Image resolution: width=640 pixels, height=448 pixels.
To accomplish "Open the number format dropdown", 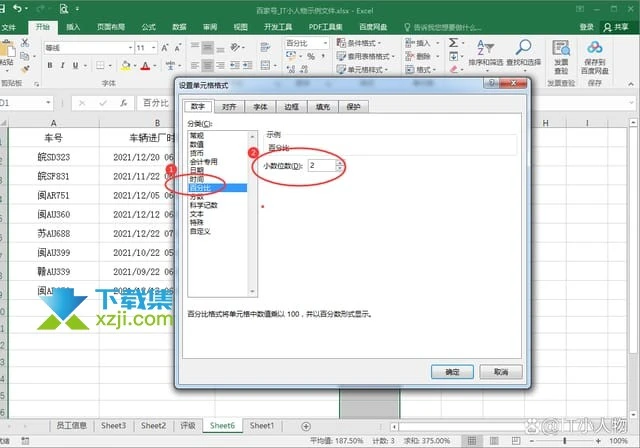I will coord(325,43).
